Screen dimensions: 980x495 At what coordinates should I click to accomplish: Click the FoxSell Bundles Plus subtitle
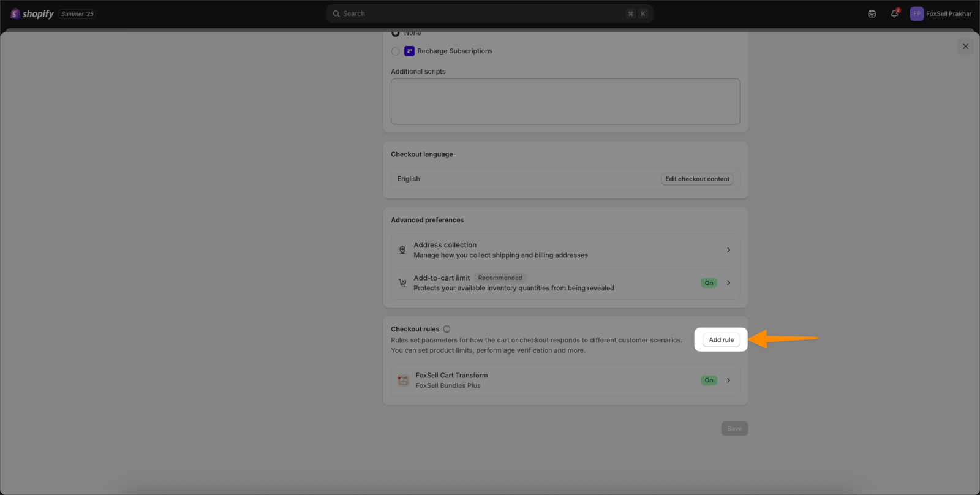448,385
